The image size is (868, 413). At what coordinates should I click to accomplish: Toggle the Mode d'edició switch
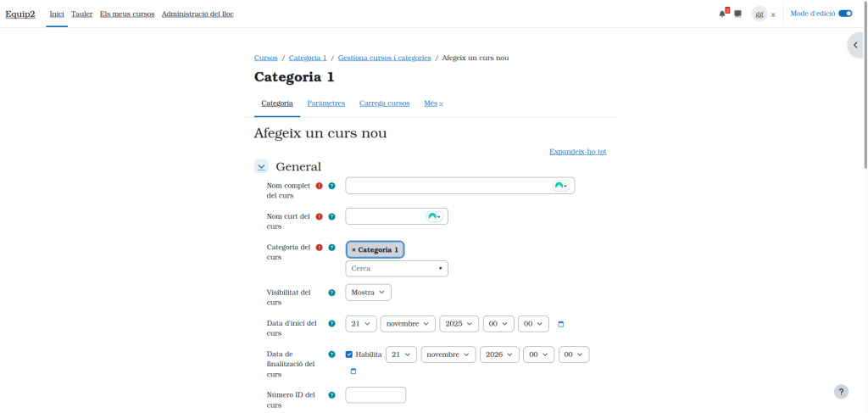click(844, 14)
